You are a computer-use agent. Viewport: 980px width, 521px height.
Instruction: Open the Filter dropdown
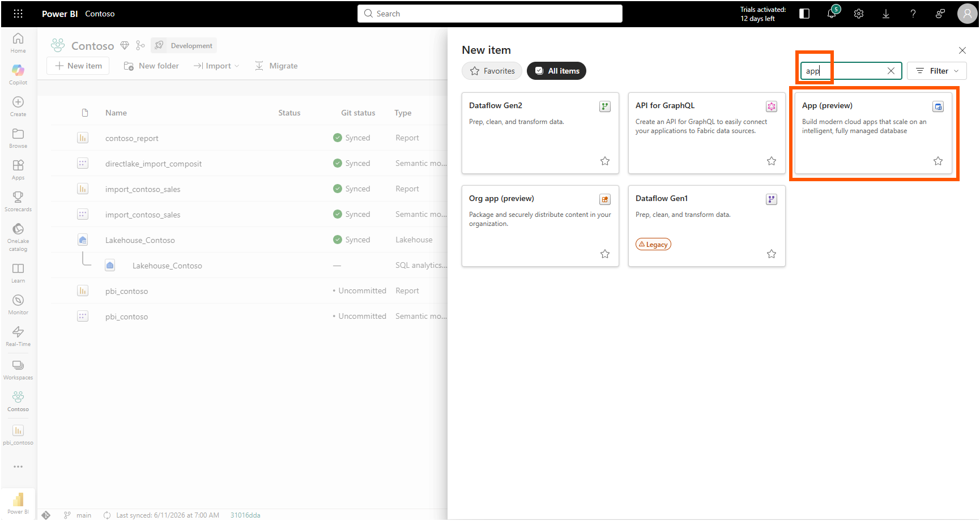(x=937, y=71)
